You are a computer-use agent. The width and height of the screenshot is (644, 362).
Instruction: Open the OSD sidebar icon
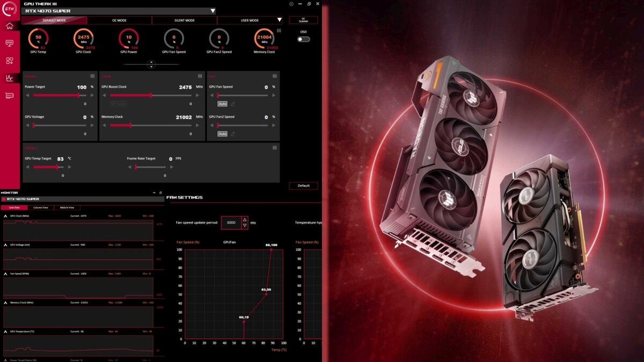tap(10, 43)
